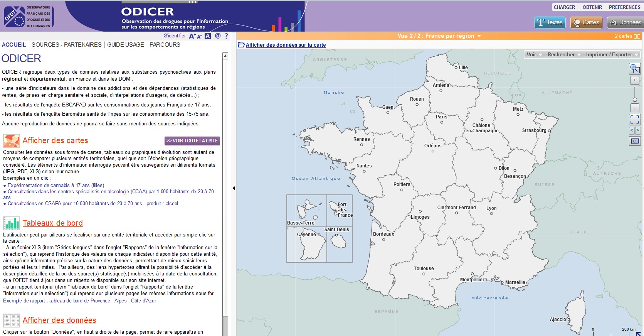Click the rectangle zoom magnifier tool
Screen dimensions: 644x336
(635, 69)
